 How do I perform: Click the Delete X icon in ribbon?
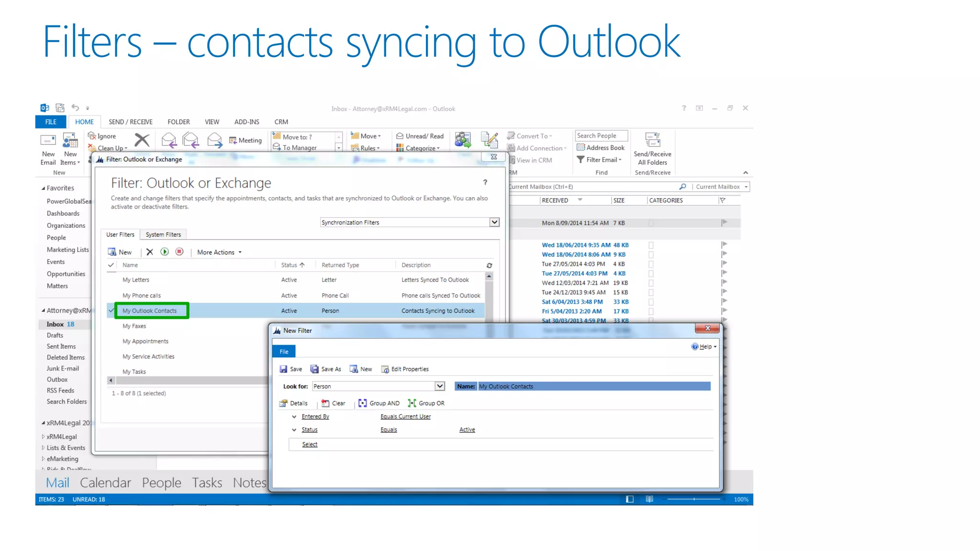click(142, 140)
